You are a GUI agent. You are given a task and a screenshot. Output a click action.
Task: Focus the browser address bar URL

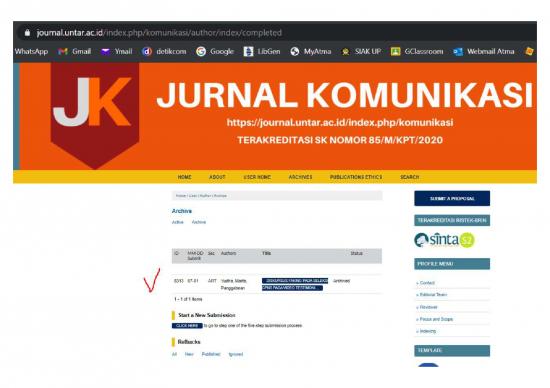pyautogui.click(x=159, y=33)
